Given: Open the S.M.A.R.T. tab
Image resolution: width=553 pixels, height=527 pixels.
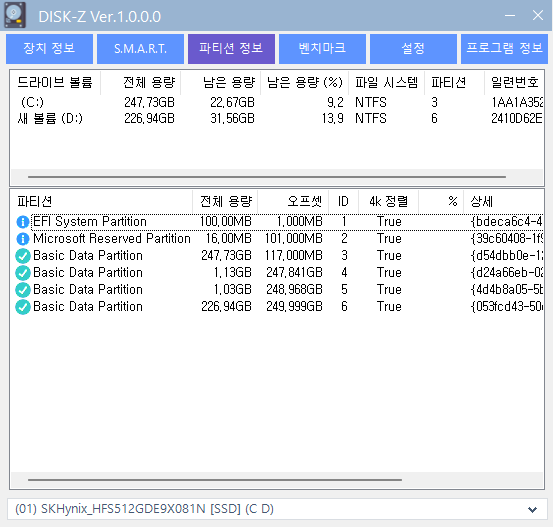Looking at the screenshot, I should (x=140, y=49).
